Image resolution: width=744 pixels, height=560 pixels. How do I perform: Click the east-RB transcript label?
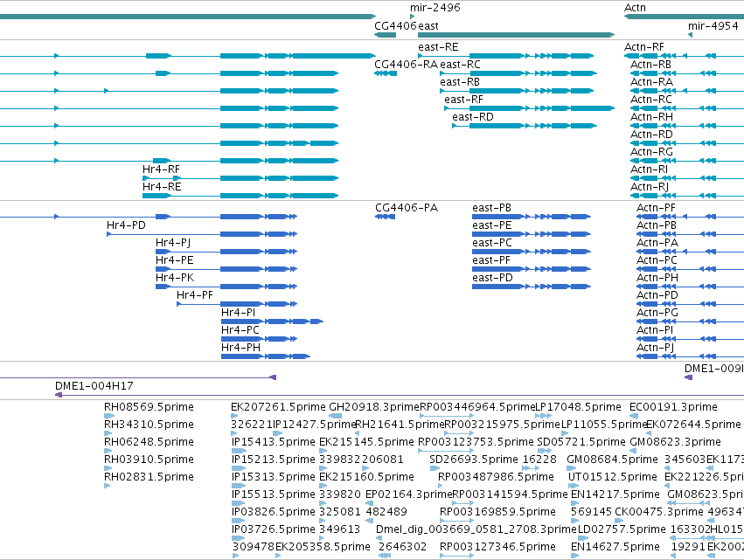coord(460,82)
